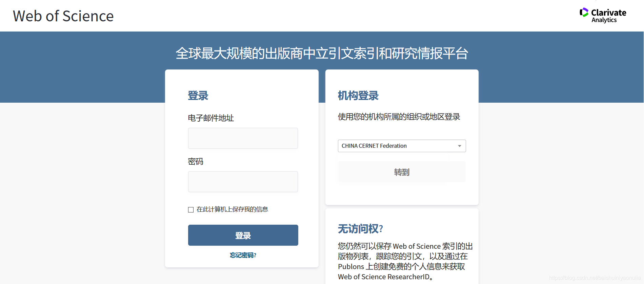
Task: Click the Web of Science title
Action: 63,16
